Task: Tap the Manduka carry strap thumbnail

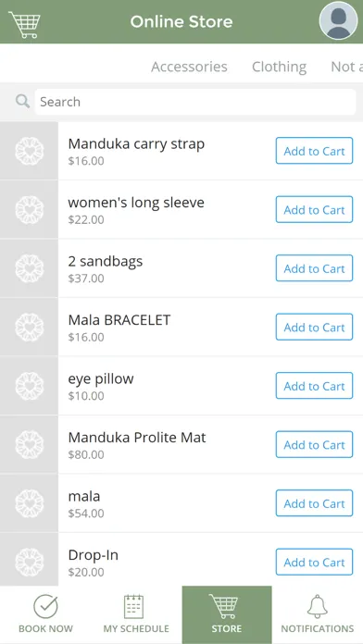Action: tap(30, 151)
